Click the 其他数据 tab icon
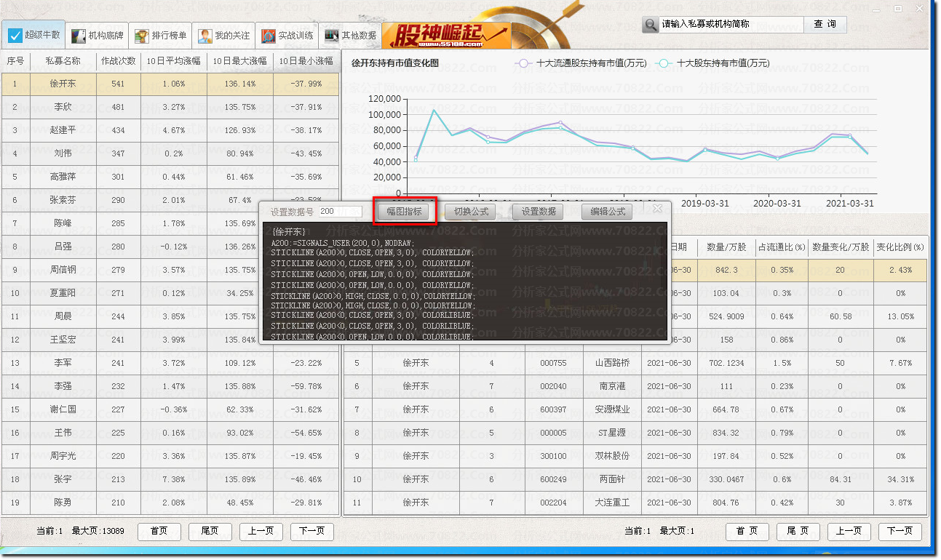Viewport: 941px width, 560px height. coord(332,36)
